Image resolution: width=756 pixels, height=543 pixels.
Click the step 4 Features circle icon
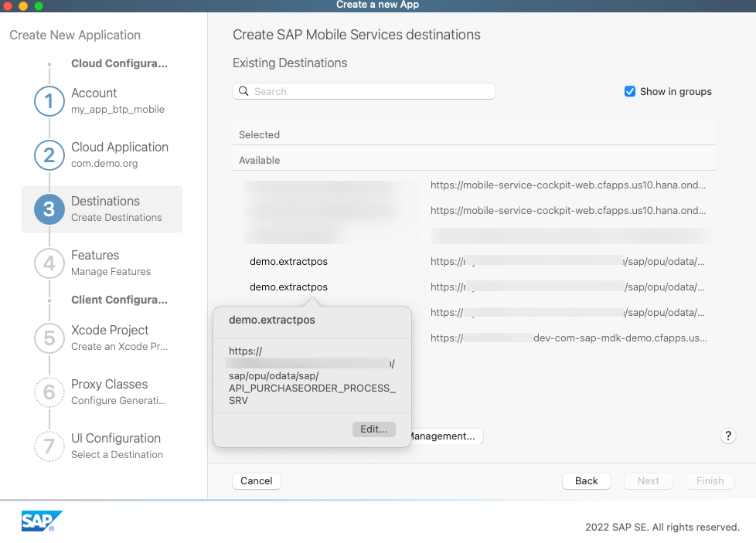click(x=49, y=263)
